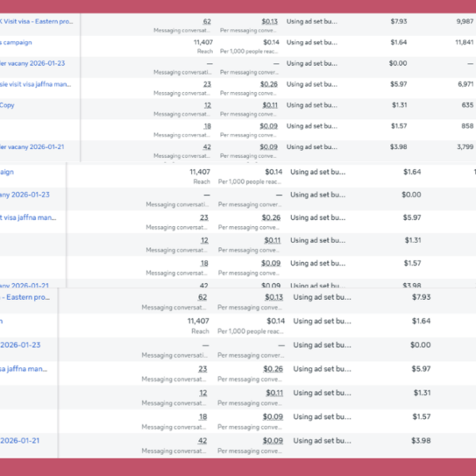Open the '- Eastern pro...' campaign link

pos(25,297)
